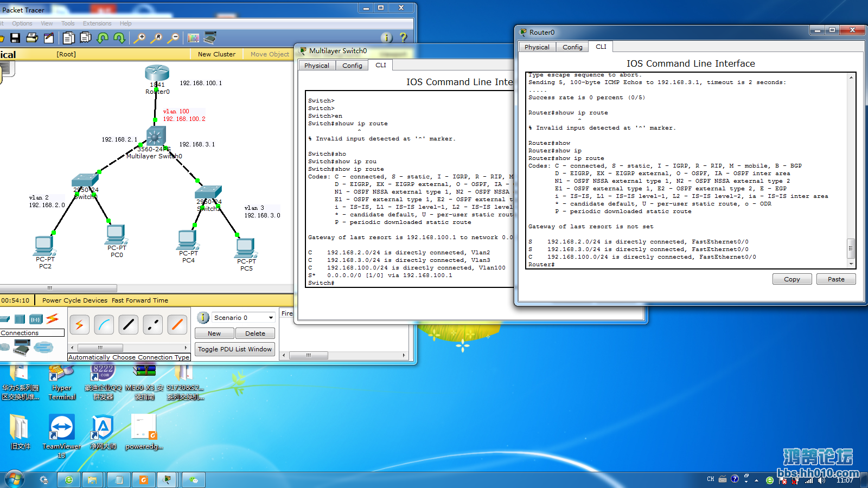
Task: Choose the Console cable connection type
Action: 104,325
